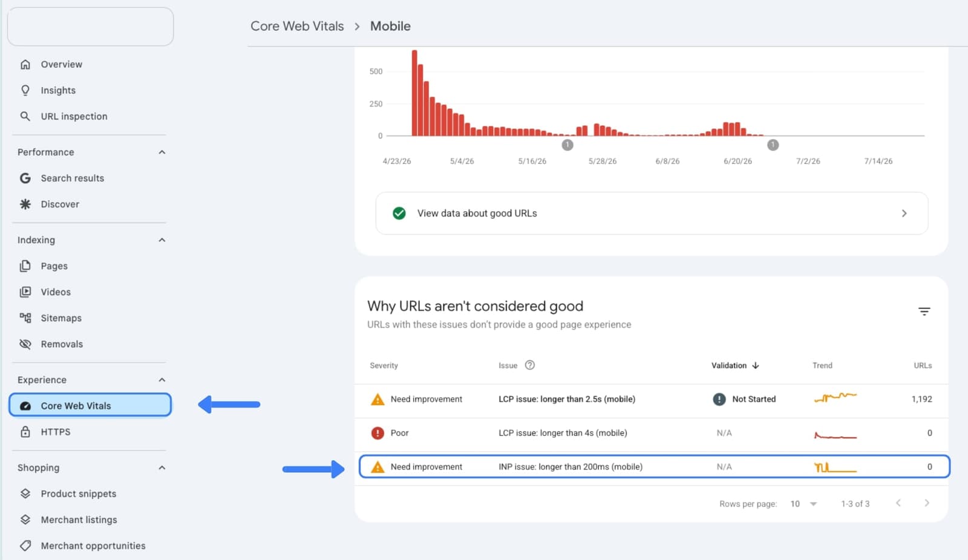This screenshot has width=968, height=560.
Task: Collapse the Performance section
Action: 162,152
